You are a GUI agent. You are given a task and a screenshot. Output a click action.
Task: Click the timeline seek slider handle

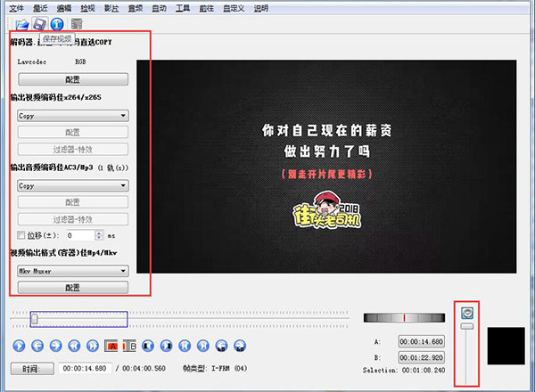click(35, 319)
